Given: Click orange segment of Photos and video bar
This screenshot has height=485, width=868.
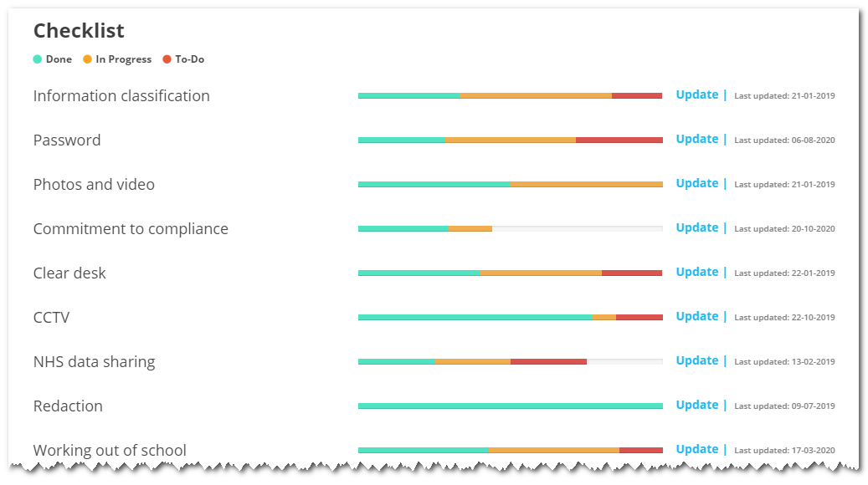Looking at the screenshot, I should click(x=586, y=184).
